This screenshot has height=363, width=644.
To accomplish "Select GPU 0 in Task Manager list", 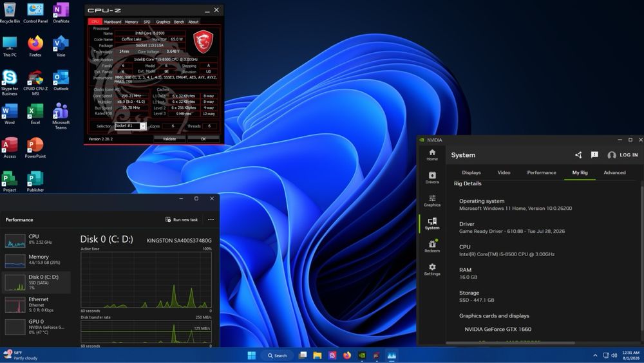I will (36, 327).
